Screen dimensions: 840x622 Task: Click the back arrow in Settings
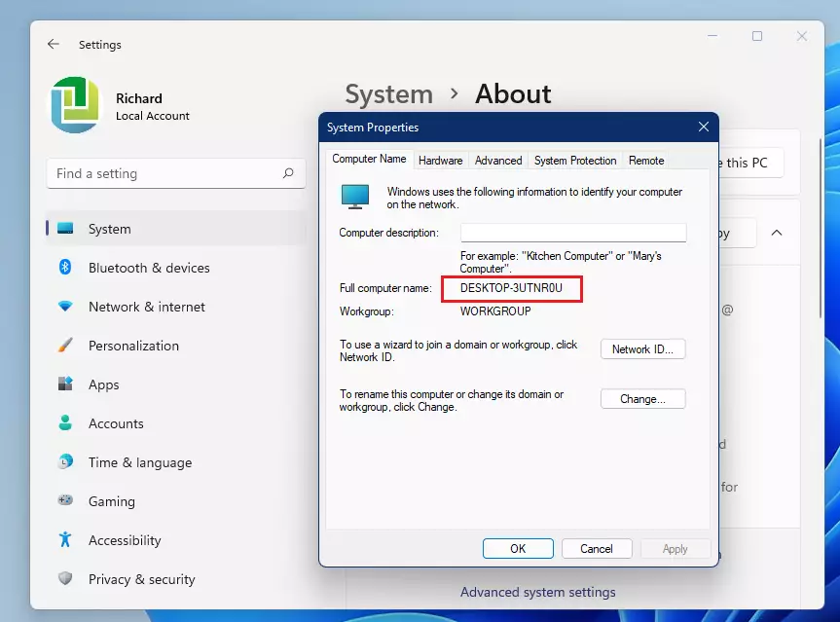(53, 44)
